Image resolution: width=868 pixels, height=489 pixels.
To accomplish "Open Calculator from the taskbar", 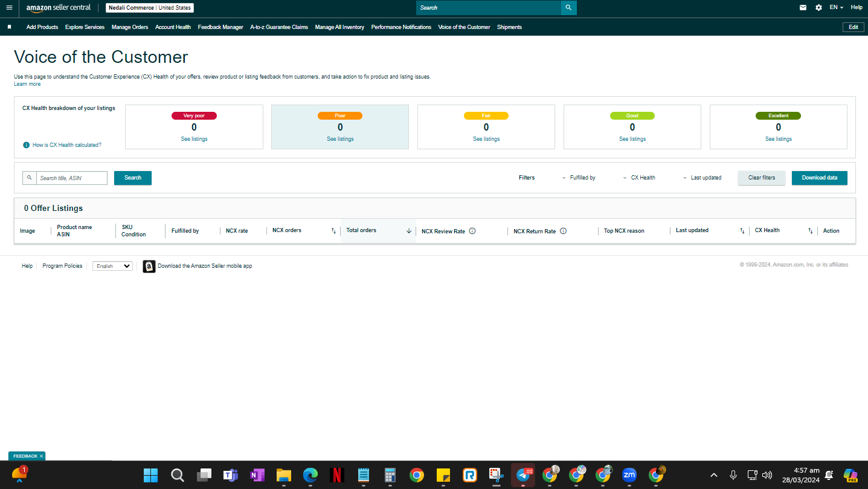I will click(390, 475).
